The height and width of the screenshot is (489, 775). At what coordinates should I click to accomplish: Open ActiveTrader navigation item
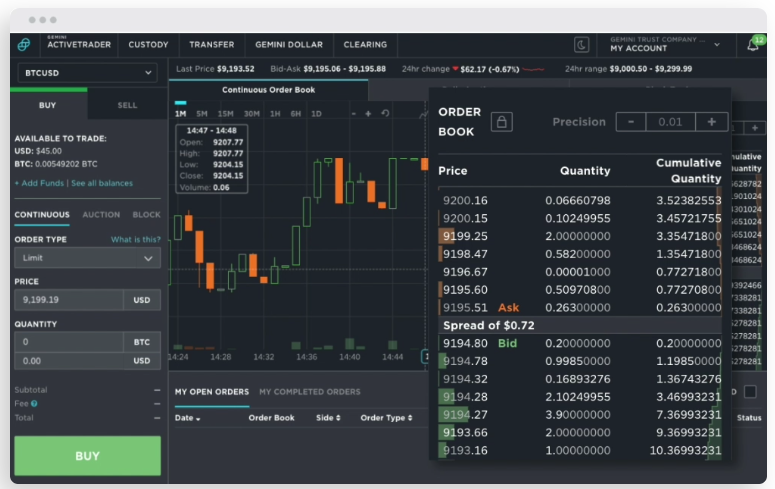coord(79,44)
